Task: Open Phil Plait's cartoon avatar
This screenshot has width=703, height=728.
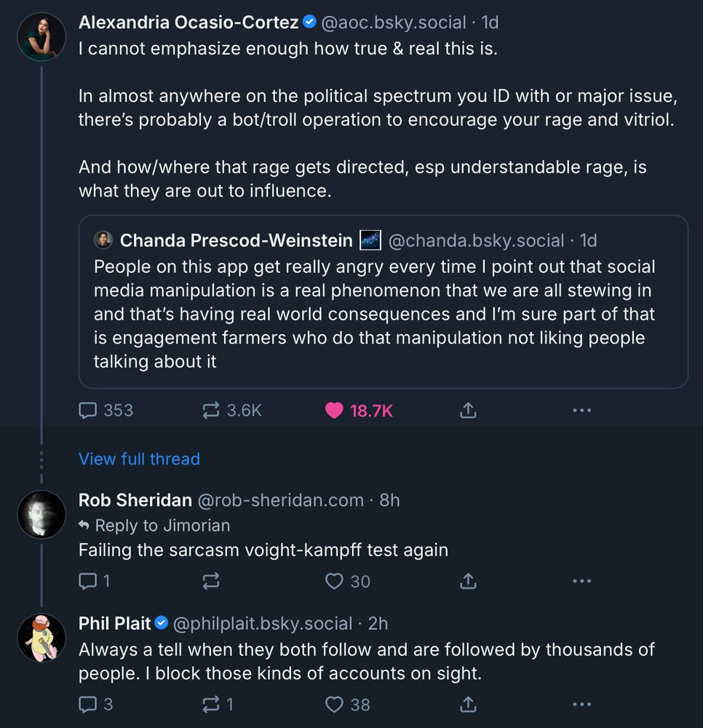Action: click(x=41, y=638)
